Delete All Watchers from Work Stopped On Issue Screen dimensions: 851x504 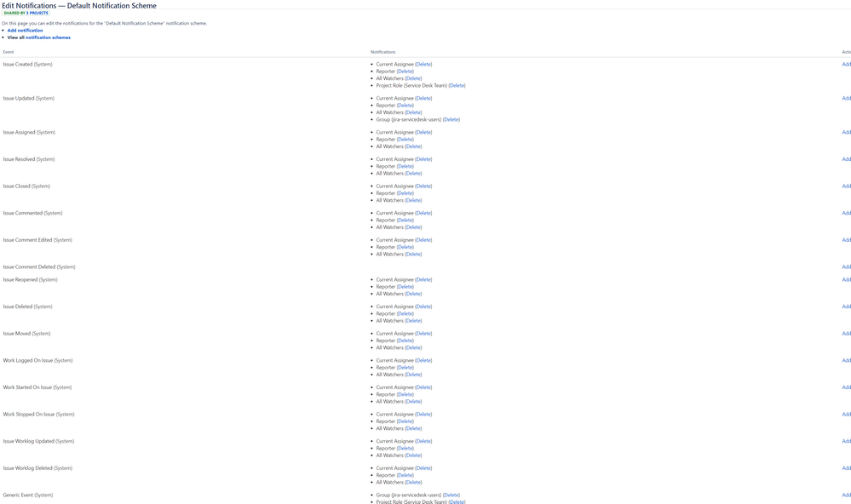point(413,428)
